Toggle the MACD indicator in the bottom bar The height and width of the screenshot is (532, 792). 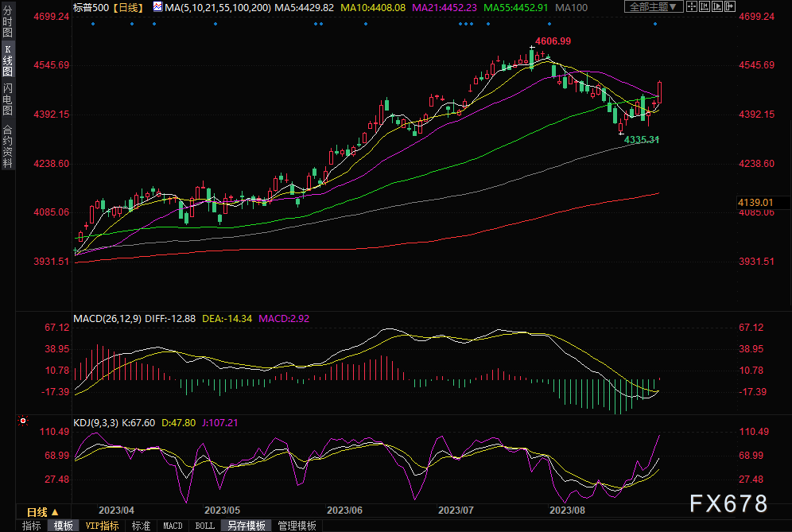(173, 526)
